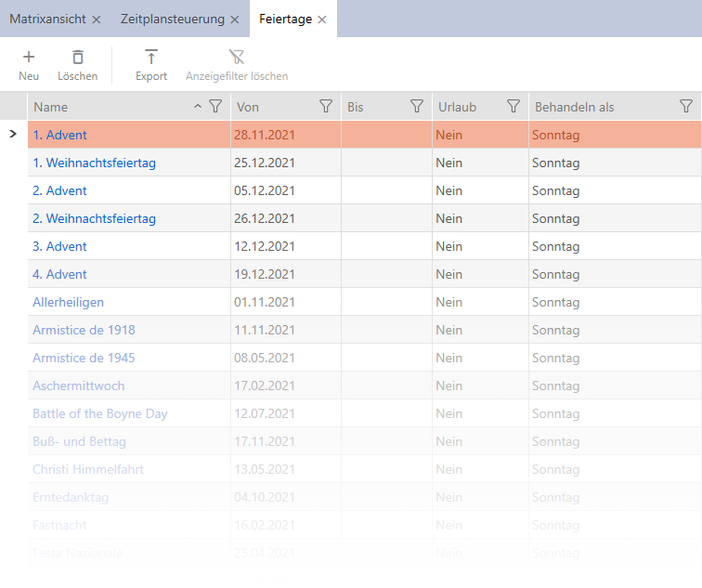702x588 pixels.
Task: Close the Feiertage tab
Action: tap(321, 20)
